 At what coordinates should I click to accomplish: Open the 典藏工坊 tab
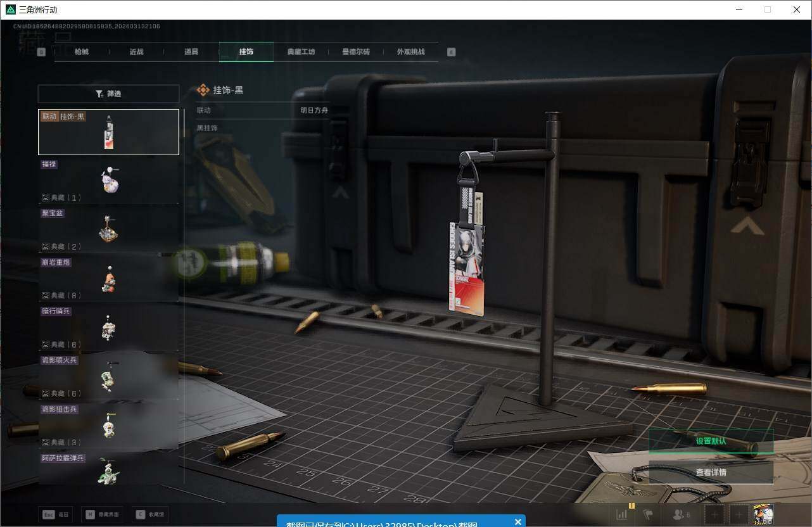(301, 52)
